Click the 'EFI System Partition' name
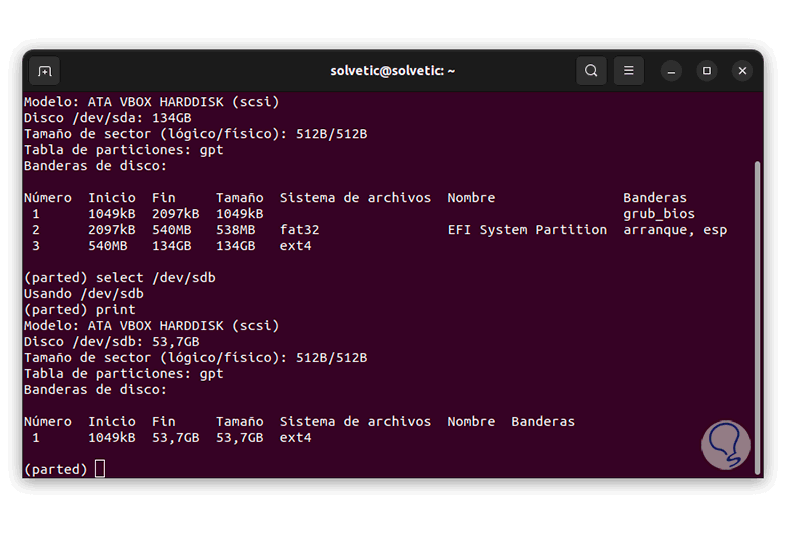 (527, 230)
